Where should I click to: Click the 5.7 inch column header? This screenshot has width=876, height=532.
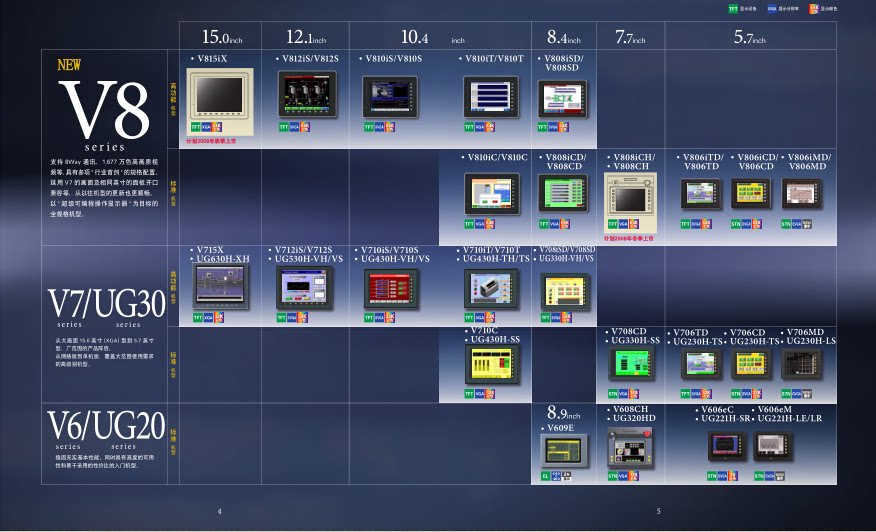pyautogui.click(x=750, y=37)
